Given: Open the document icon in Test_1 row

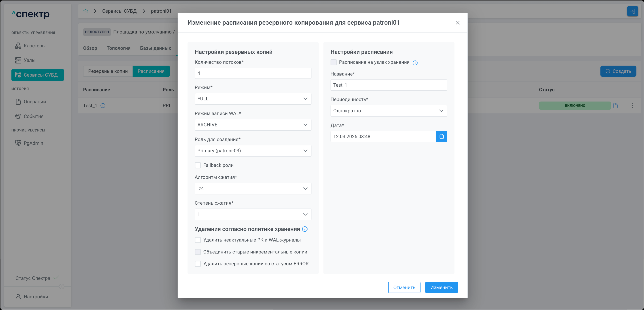Looking at the screenshot, I should tap(615, 106).
